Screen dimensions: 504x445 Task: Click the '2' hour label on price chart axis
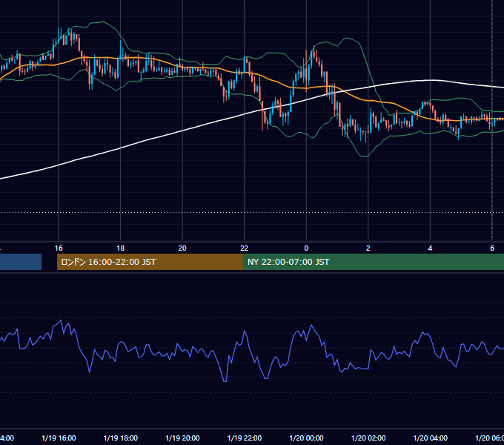(368, 248)
